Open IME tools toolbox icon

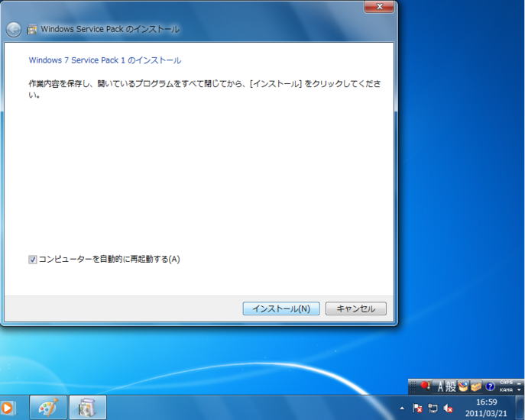point(476,386)
